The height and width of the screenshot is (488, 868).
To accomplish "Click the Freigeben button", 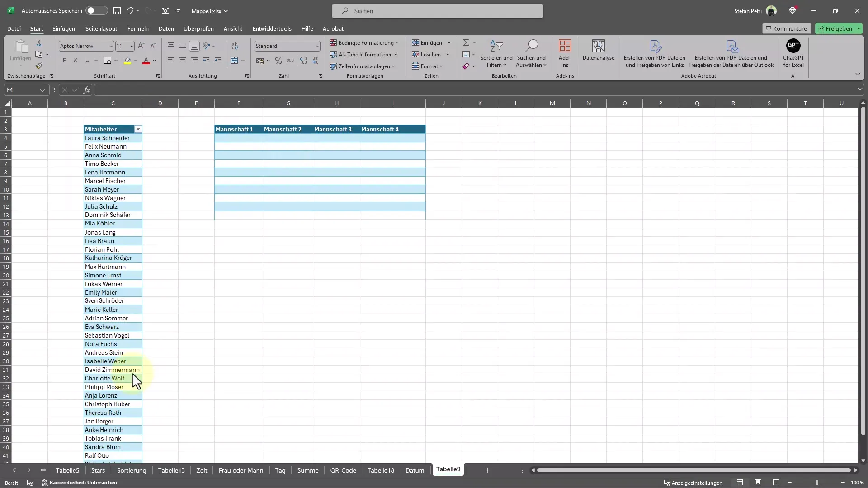I will [838, 28].
